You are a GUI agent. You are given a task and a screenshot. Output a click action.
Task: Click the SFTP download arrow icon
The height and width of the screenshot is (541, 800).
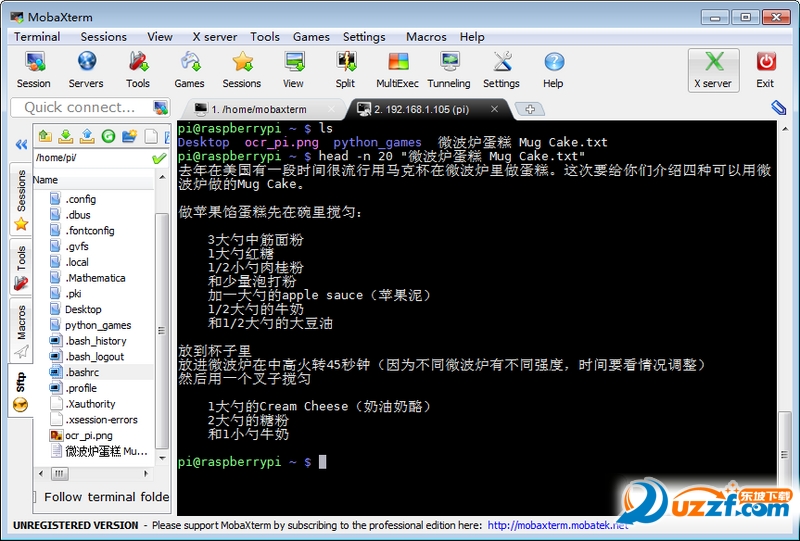(66, 136)
